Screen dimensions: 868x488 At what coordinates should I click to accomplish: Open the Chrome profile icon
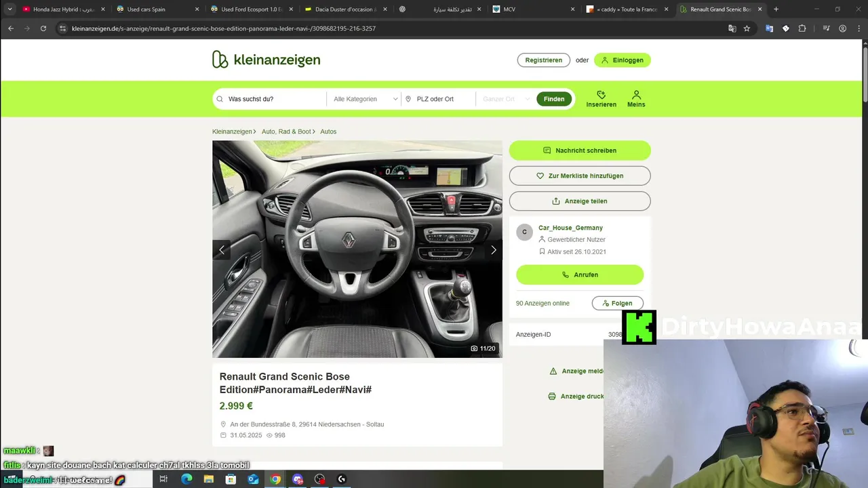(x=842, y=28)
